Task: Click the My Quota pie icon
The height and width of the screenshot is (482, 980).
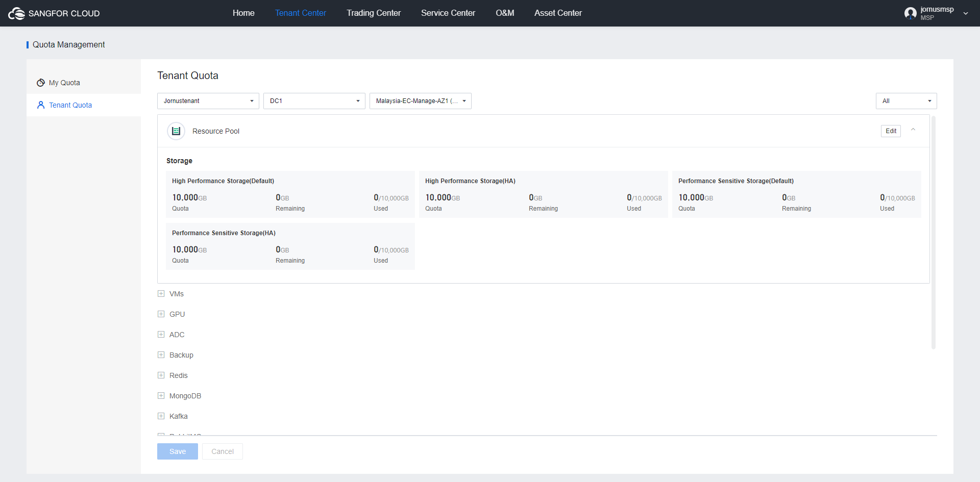Action: point(41,83)
